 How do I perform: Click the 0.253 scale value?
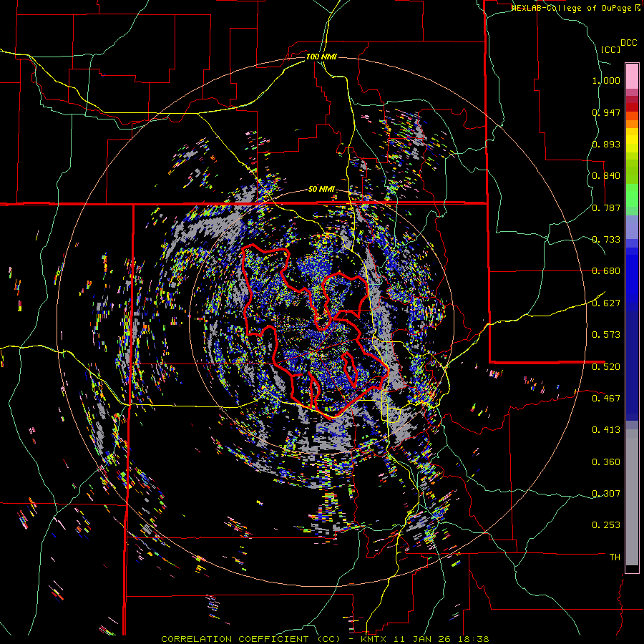606,525
